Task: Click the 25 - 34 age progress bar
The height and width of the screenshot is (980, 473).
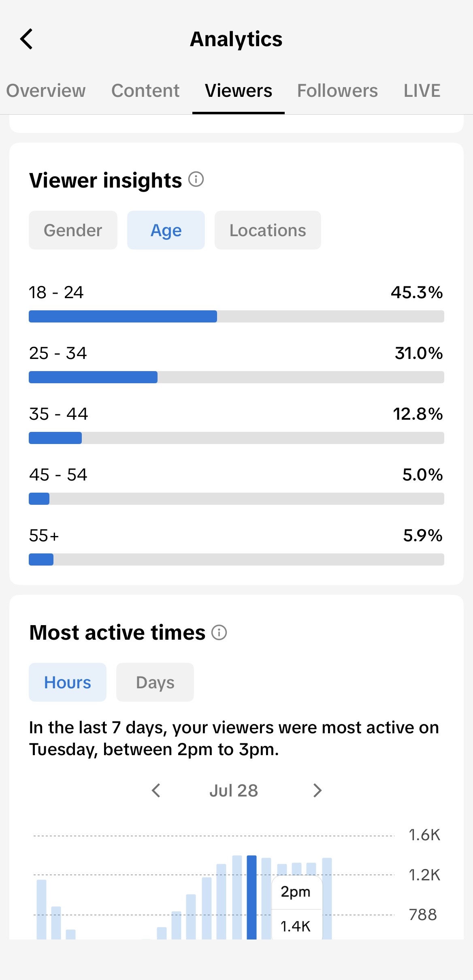Action: pos(236,377)
